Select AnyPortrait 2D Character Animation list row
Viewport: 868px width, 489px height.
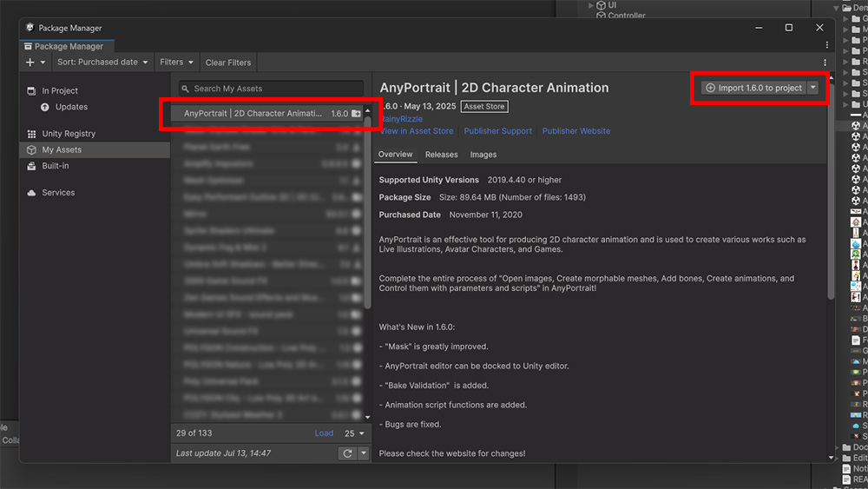tap(266, 113)
